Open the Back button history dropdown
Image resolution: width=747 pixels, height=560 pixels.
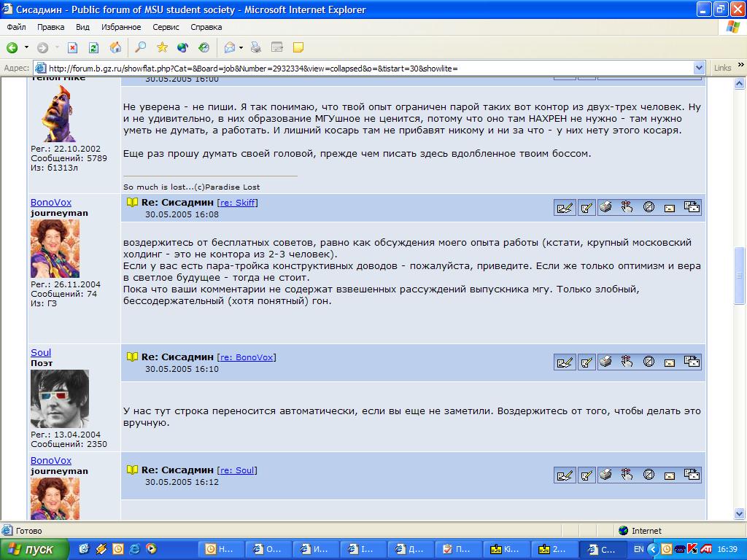[x=26, y=47]
